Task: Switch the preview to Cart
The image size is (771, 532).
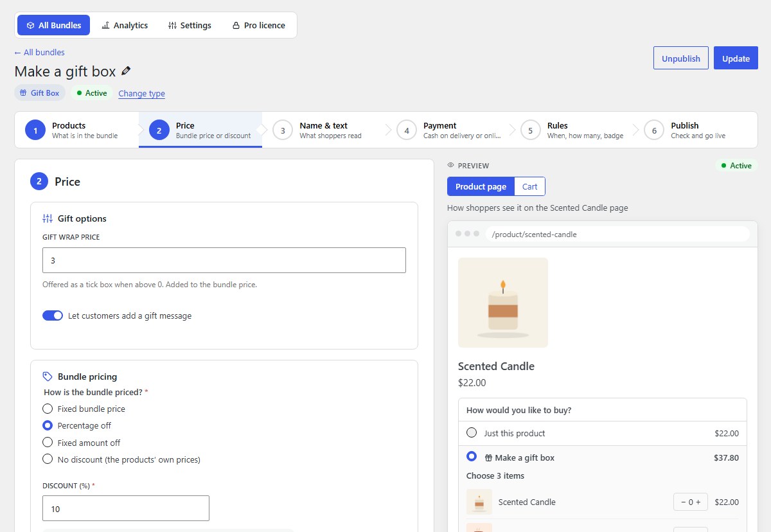Action: [x=530, y=186]
